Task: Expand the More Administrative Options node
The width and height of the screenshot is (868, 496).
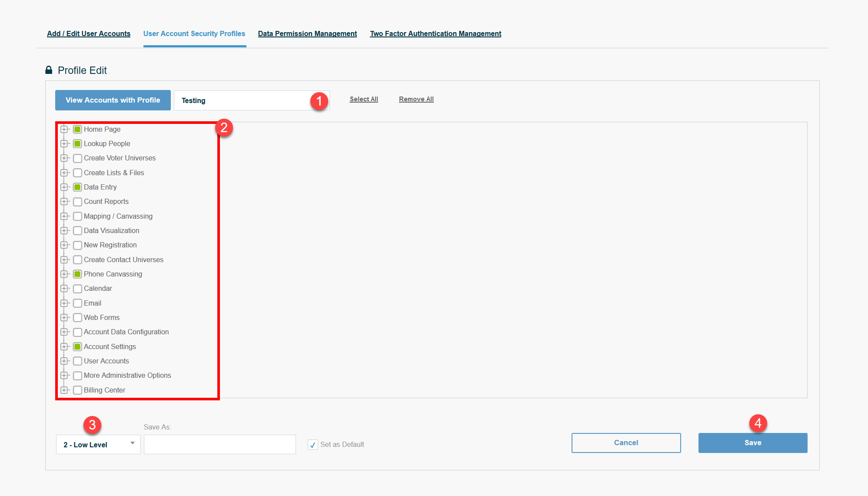Action: click(64, 375)
